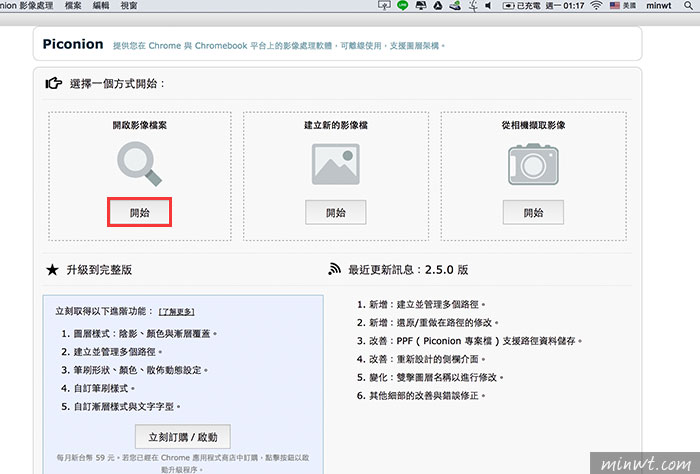
Task: Click the 建立新的影像檔 heading
Action: click(x=336, y=125)
